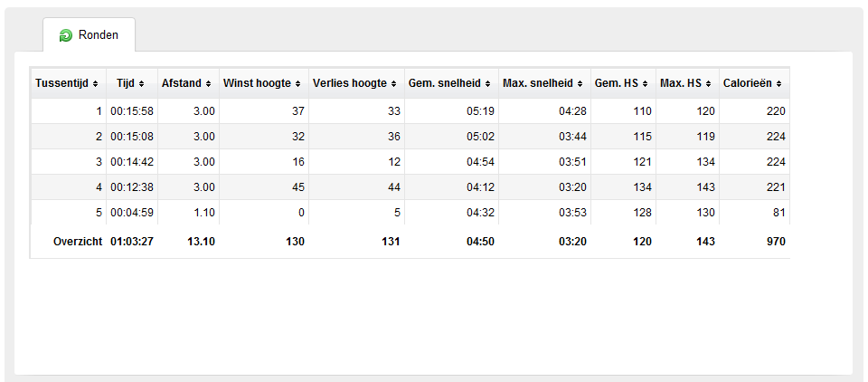Sort using Verlies hoogte arrows
This screenshot has height=382, width=868.
[x=393, y=83]
